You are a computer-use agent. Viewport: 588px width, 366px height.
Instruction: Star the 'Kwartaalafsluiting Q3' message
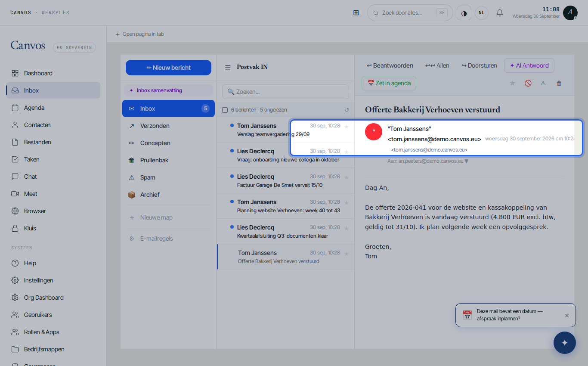click(x=347, y=228)
